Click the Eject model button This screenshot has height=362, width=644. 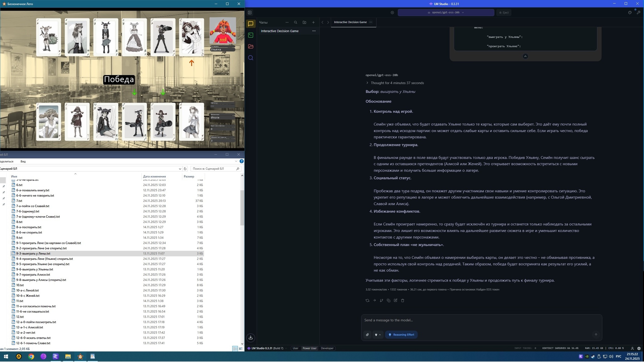[504, 13]
